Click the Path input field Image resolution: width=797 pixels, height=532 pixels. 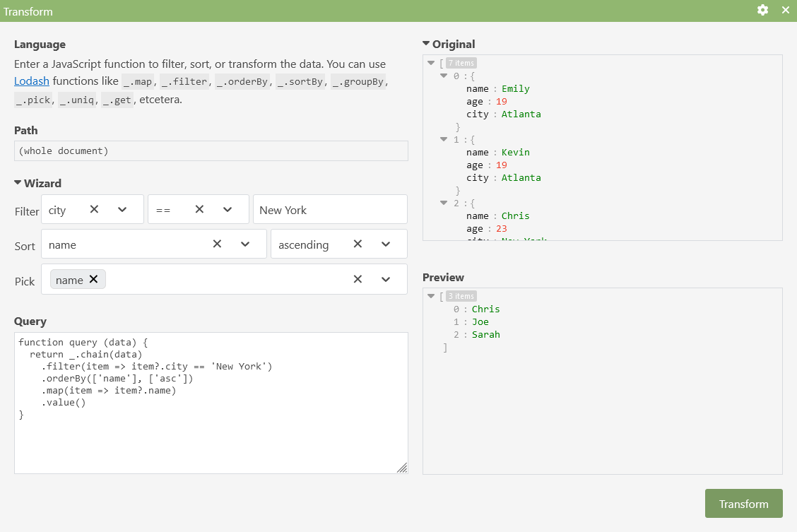[x=211, y=151]
